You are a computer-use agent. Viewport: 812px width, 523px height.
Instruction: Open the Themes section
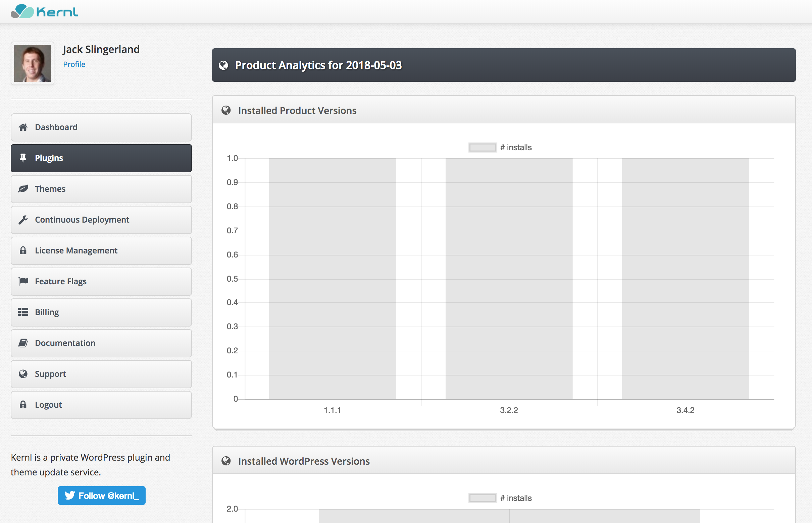(101, 189)
